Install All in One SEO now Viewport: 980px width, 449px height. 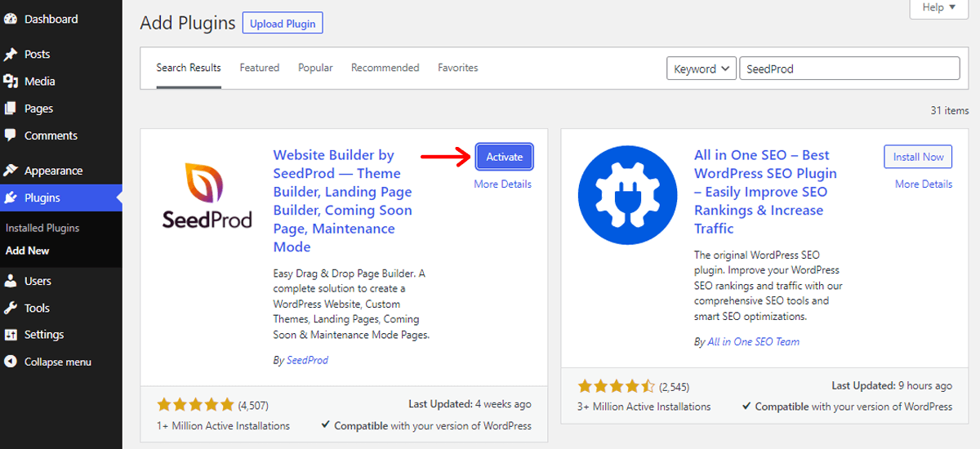pyautogui.click(x=918, y=157)
